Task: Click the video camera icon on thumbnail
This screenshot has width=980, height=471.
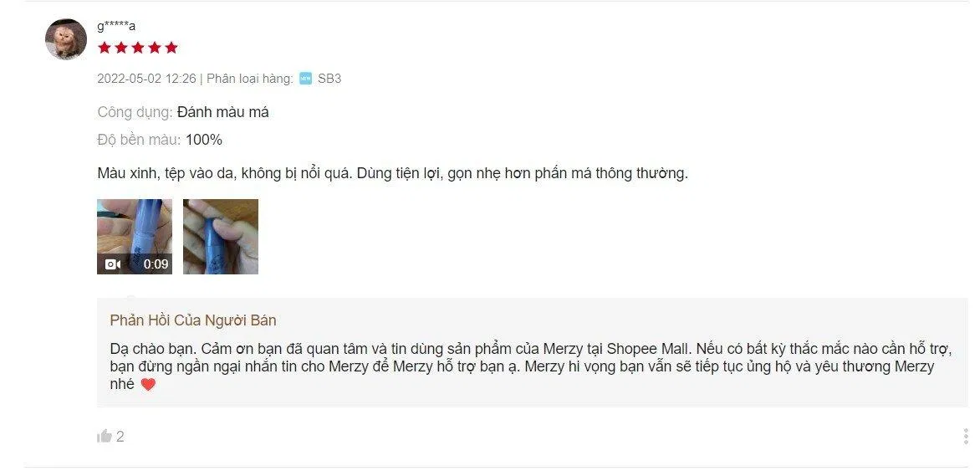Action: click(113, 264)
